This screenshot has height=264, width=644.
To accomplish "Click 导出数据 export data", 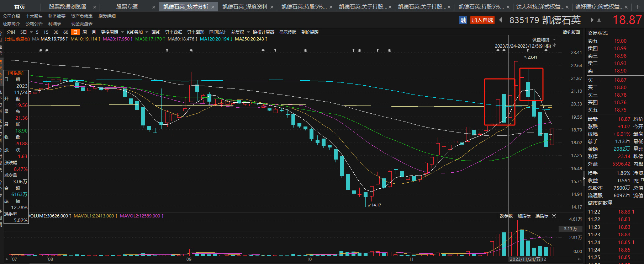I will pyautogui.click(x=174, y=32).
